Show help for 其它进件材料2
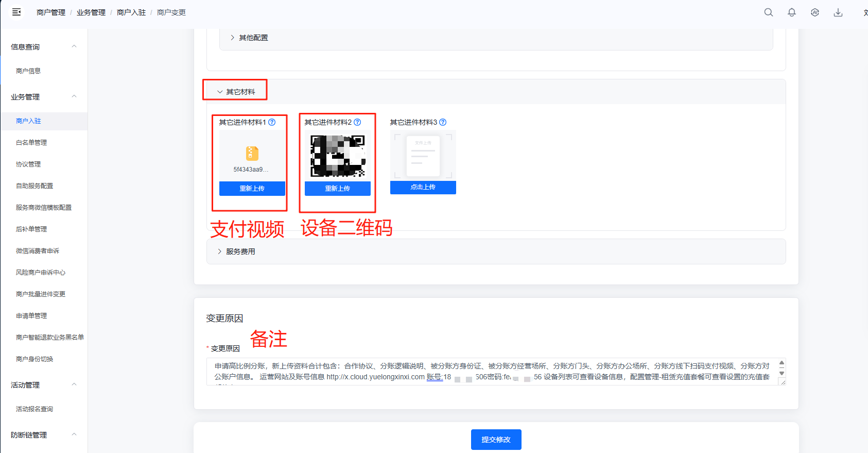The height and width of the screenshot is (453, 868). [357, 122]
